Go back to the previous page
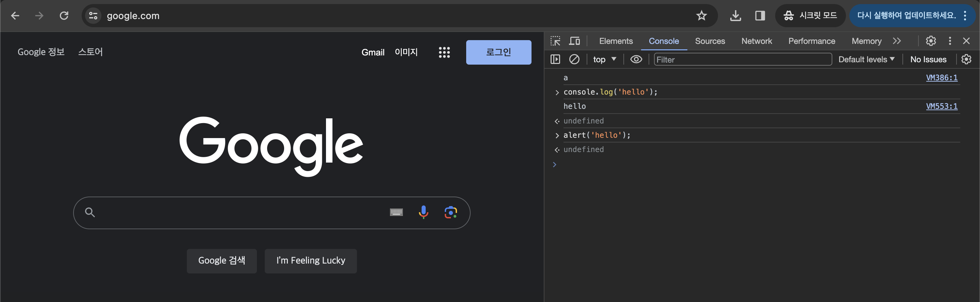The width and height of the screenshot is (980, 302). [15, 16]
